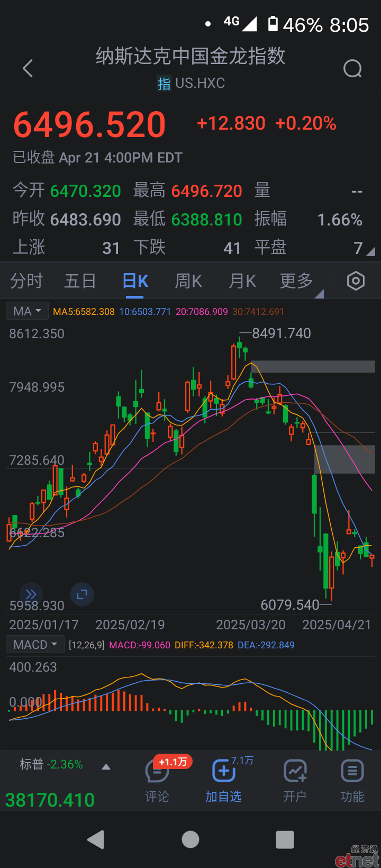Tap the +1.1万 comments badge
Image resolution: width=381 pixels, height=868 pixels.
click(173, 762)
